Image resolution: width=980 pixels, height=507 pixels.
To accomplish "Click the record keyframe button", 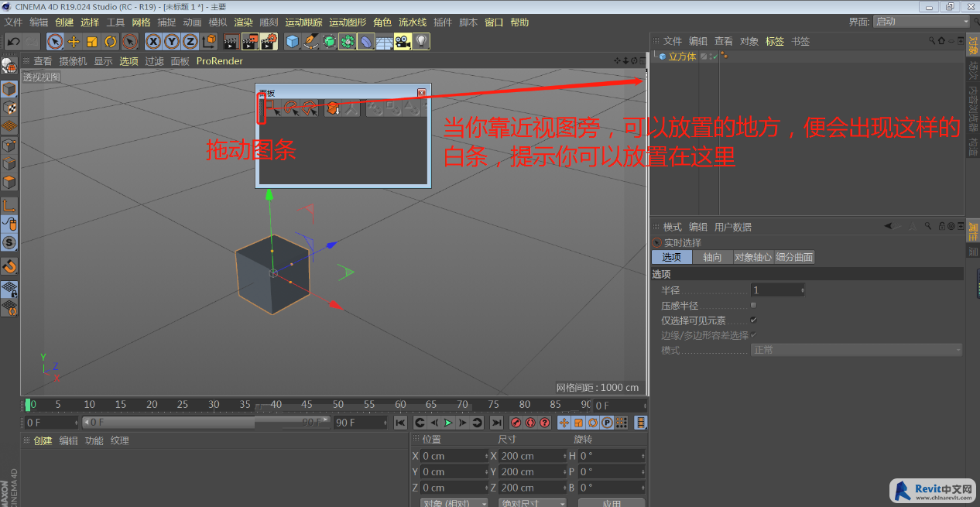I will pos(516,423).
